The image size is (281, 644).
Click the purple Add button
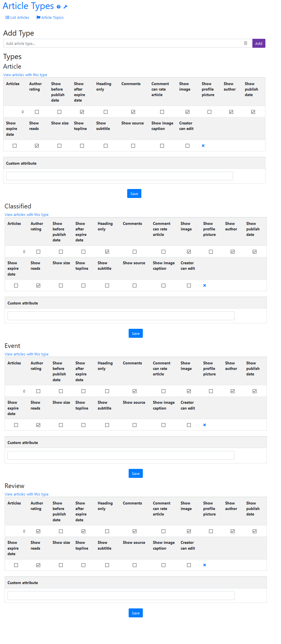tap(259, 43)
